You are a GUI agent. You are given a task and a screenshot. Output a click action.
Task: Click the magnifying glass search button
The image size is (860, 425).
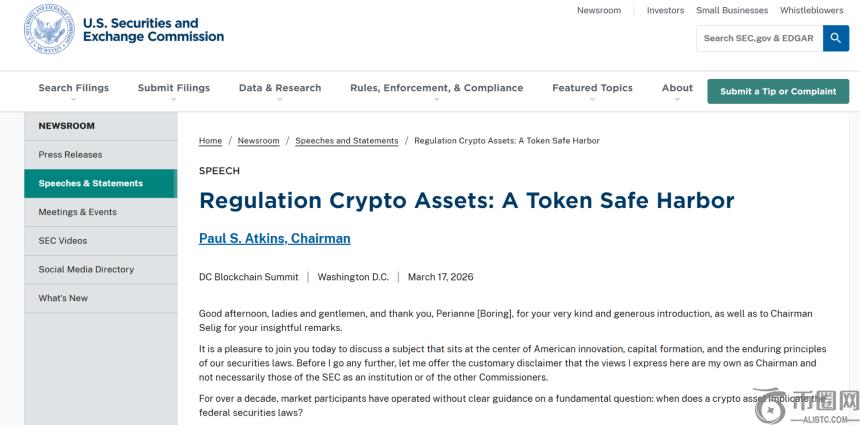[836, 38]
